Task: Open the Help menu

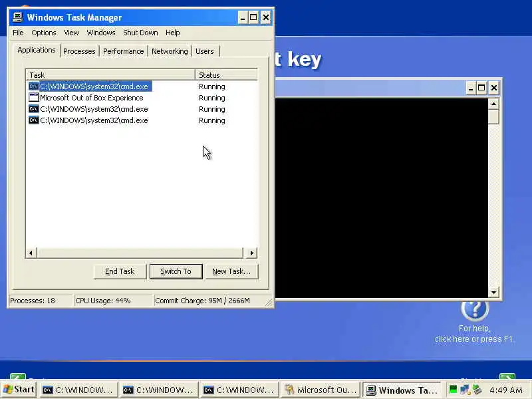Action: (x=173, y=33)
